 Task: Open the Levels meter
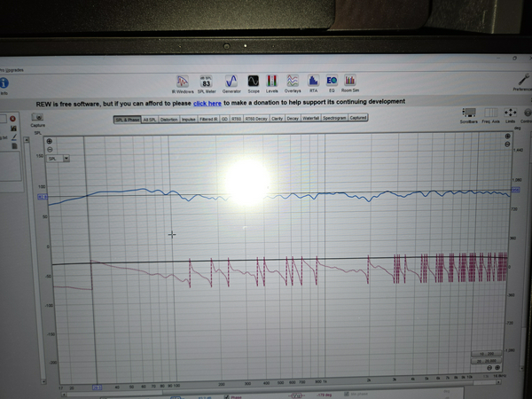tap(272, 84)
